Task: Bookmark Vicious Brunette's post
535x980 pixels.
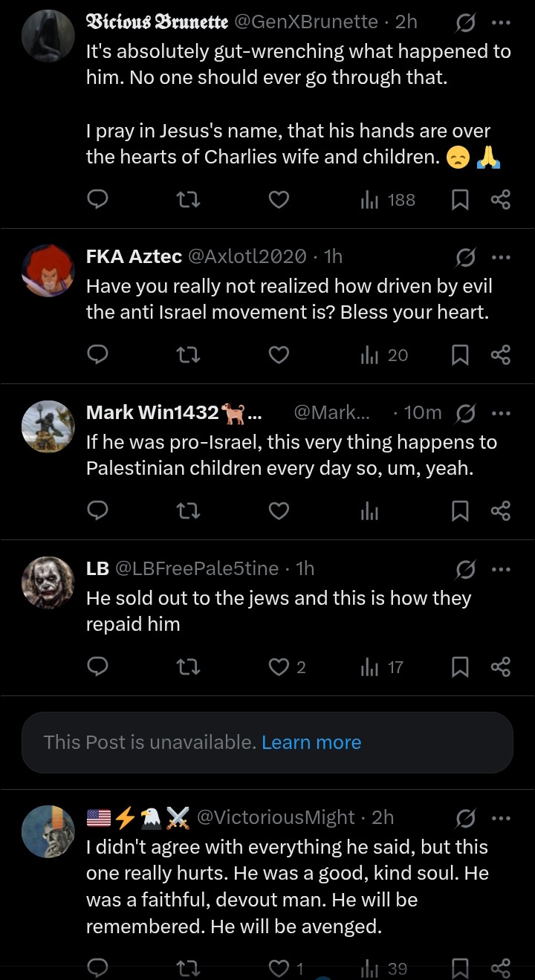Action: click(x=461, y=200)
